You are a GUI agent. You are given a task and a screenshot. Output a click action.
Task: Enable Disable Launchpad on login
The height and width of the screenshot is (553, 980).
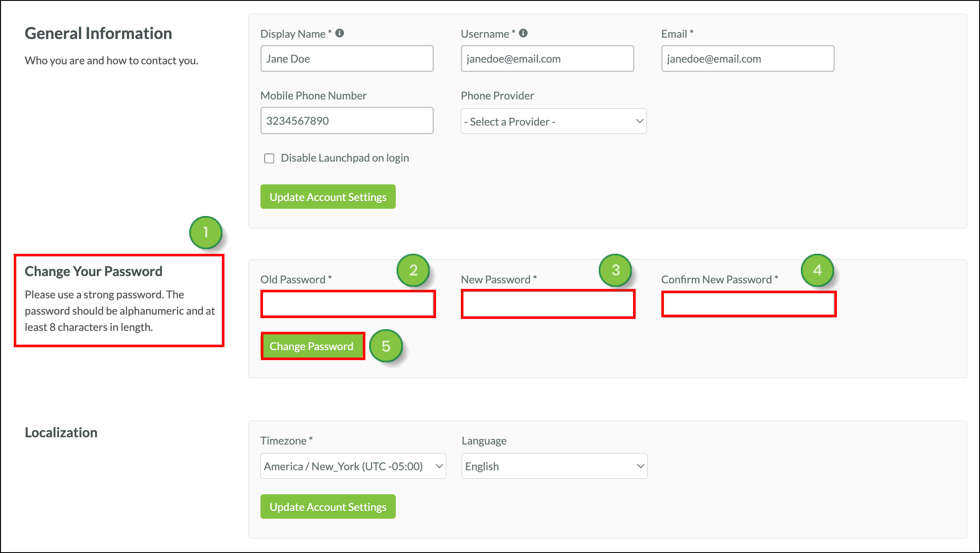point(269,158)
